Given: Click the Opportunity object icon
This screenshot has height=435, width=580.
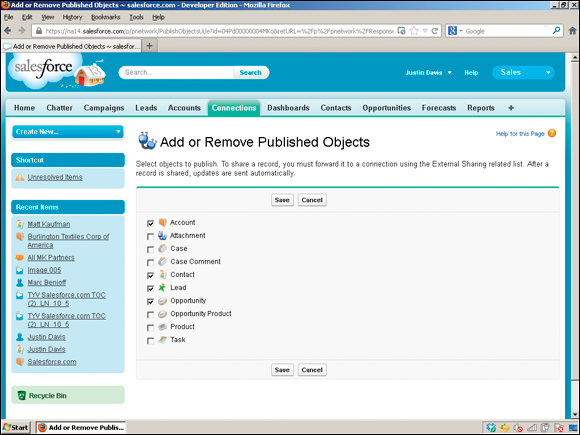Looking at the screenshot, I should (163, 301).
